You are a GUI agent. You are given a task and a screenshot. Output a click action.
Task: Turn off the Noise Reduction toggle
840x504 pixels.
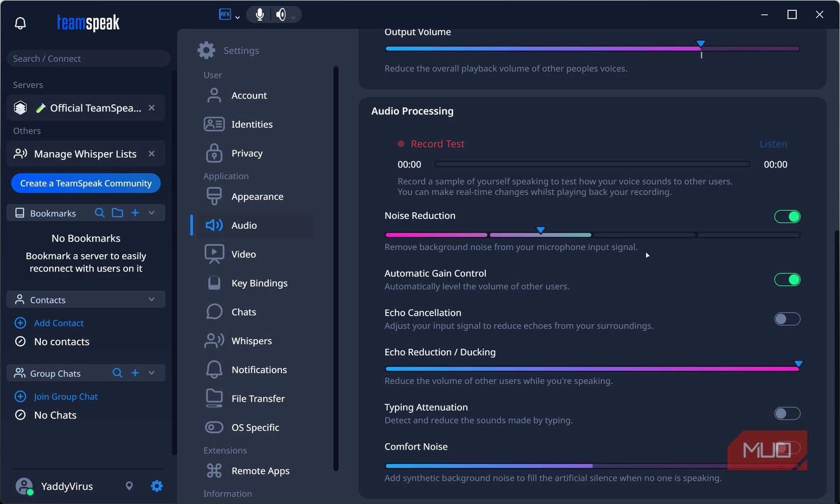coord(787,216)
